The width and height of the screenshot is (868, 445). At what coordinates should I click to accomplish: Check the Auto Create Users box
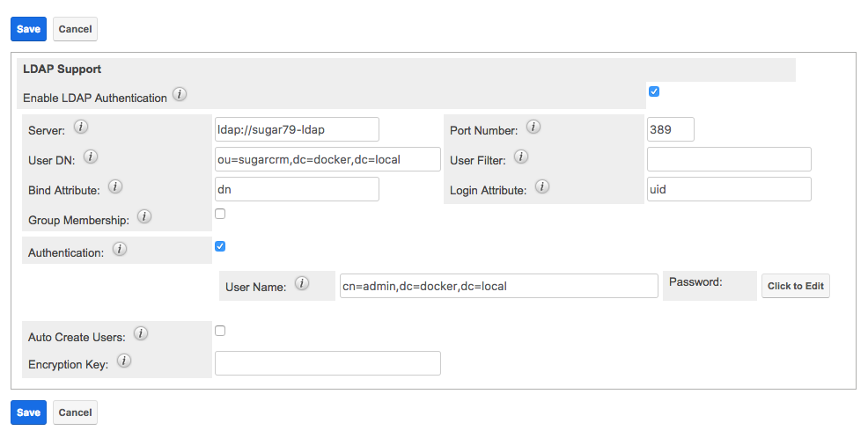220,331
